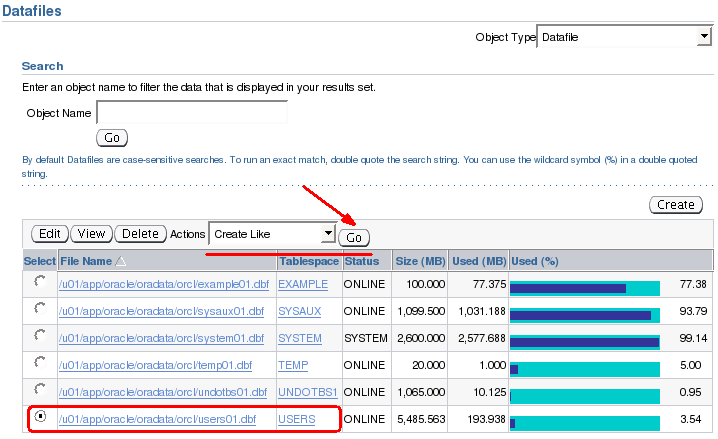Click SYSTEM status cell of system01.dbf
Screen dimensions: 718x439
(x=365, y=338)
